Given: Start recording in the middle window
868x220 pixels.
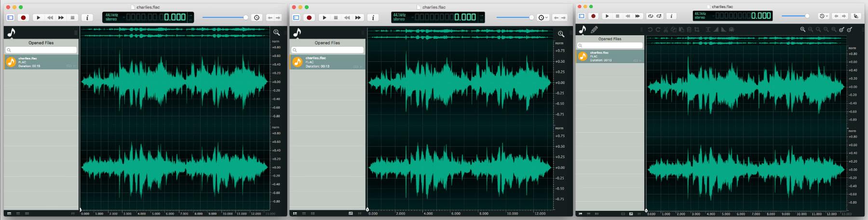Looking at the screenshot, I should pyautogui.click(x=309, y=17).
